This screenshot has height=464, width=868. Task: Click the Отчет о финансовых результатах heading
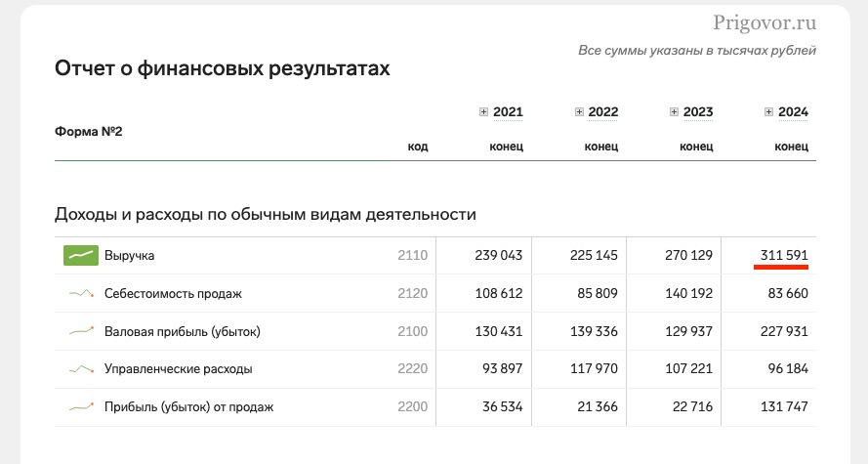pyautogui.click(x=222, y=68)
